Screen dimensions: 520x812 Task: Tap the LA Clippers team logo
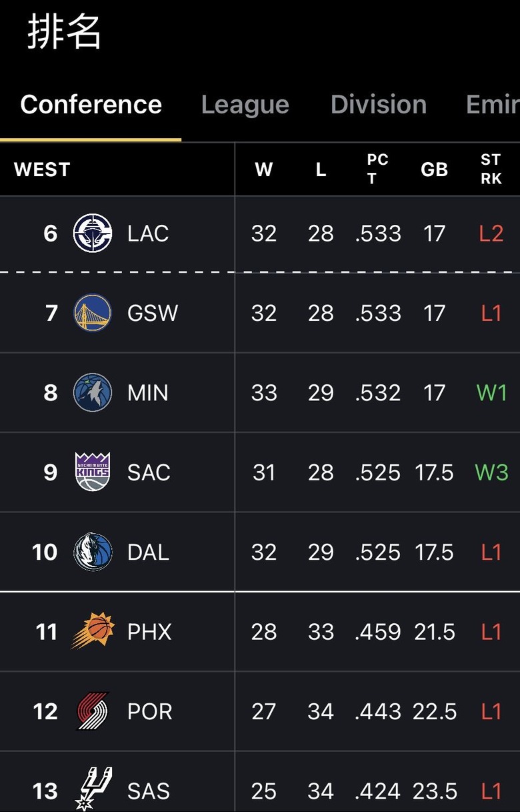coord(92,234)
